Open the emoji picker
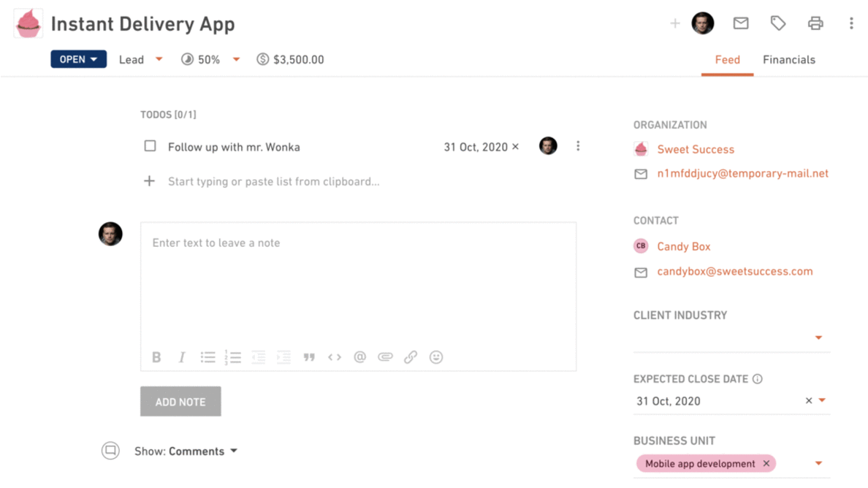Screen dimensions: 868x488 click(x=436, y=357)
